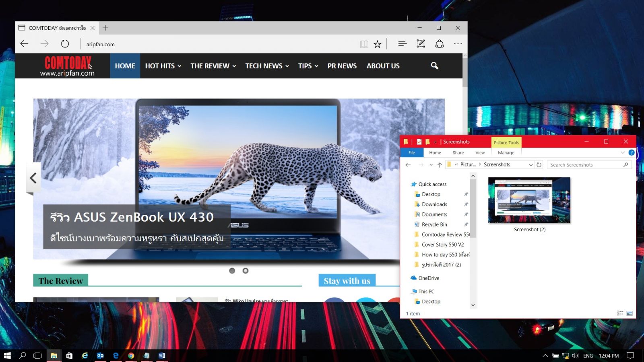The image size is (644, 362).
Task: Open the Edge Hub lines icon
Action: point(402,44)
